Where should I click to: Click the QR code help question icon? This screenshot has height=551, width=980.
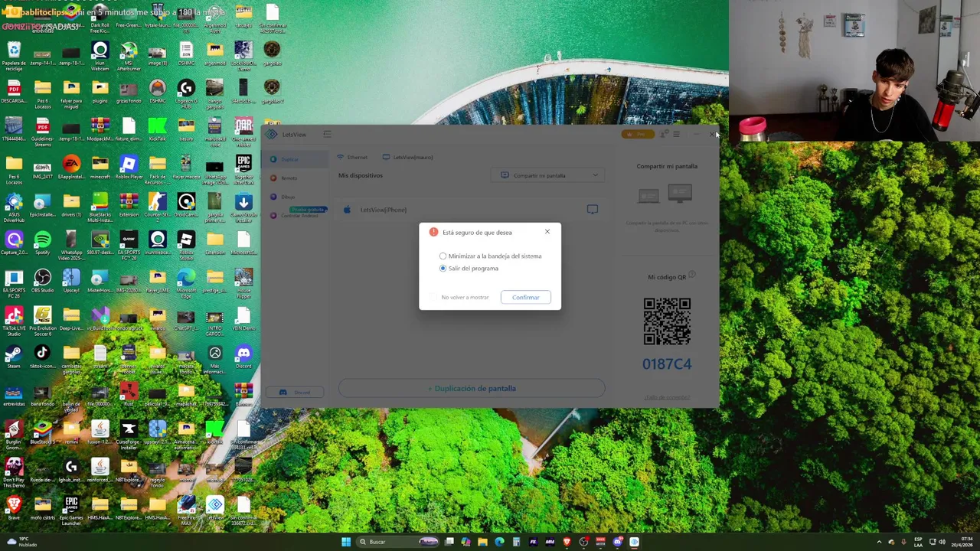(x=691, y=274)
